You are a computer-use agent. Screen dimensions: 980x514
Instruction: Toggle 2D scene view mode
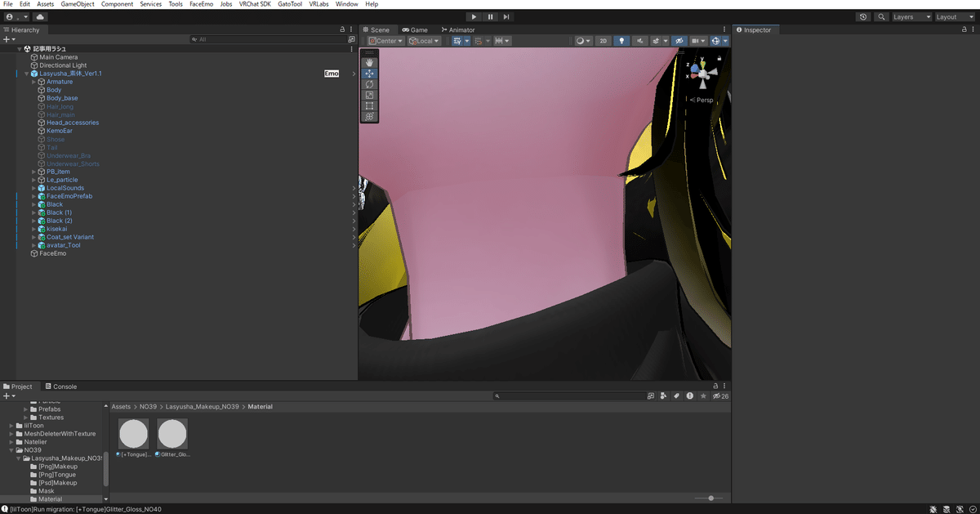point(604,41)
